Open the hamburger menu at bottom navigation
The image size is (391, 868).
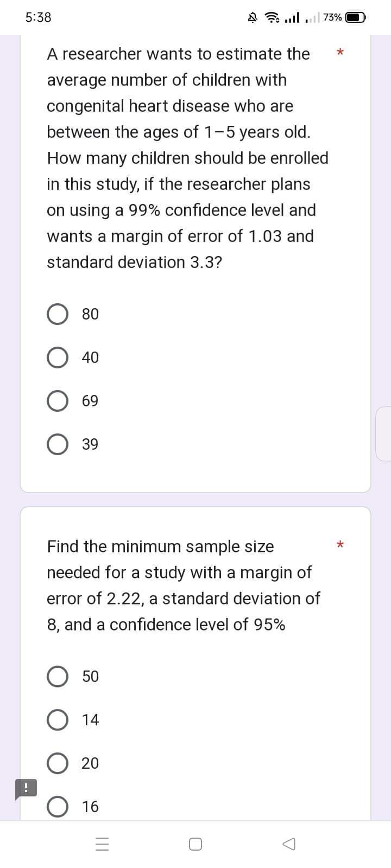coord(102,844)
